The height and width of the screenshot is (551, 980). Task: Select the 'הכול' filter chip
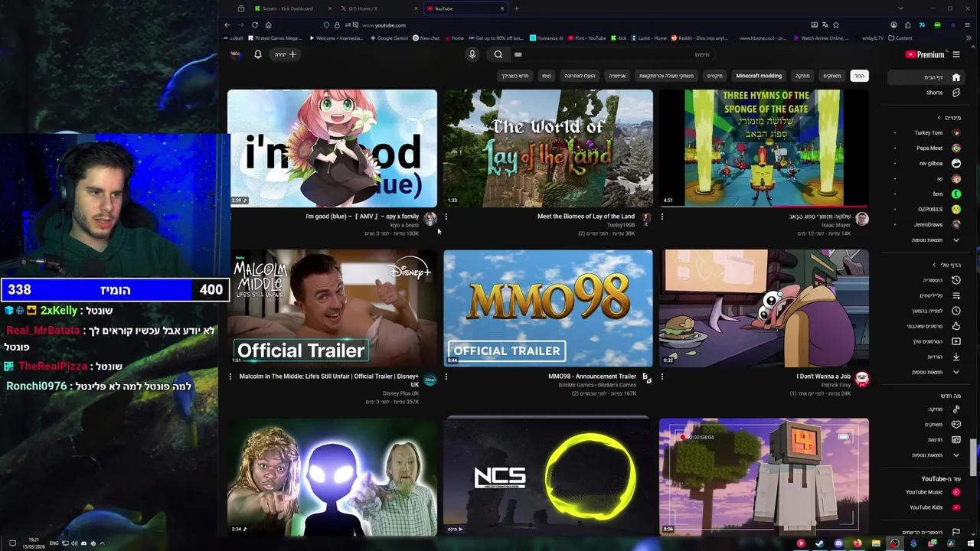tap(860, 76)
